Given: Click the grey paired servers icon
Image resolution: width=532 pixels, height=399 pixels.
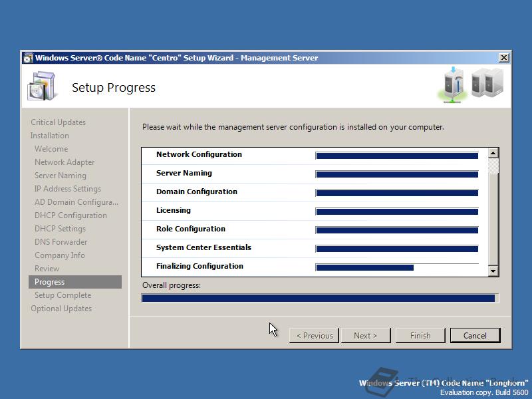Looking at the screenshot, I should [x=488, y=82].
